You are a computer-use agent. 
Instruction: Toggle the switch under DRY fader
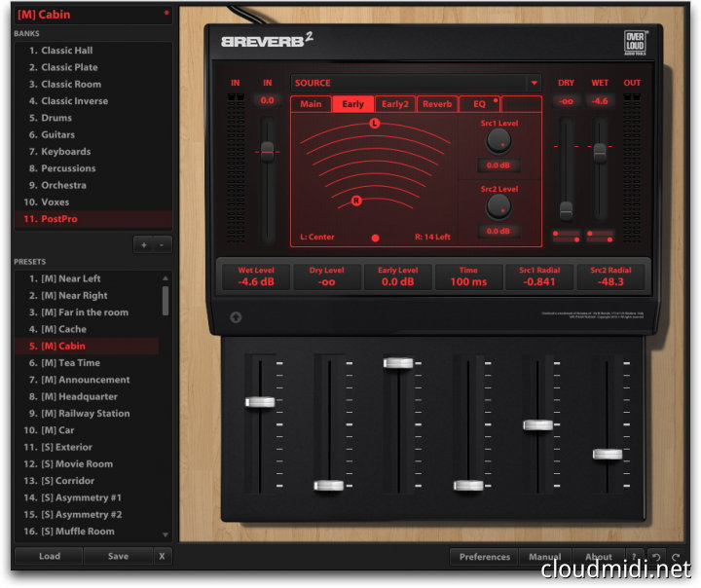click(x=567, y=237)
